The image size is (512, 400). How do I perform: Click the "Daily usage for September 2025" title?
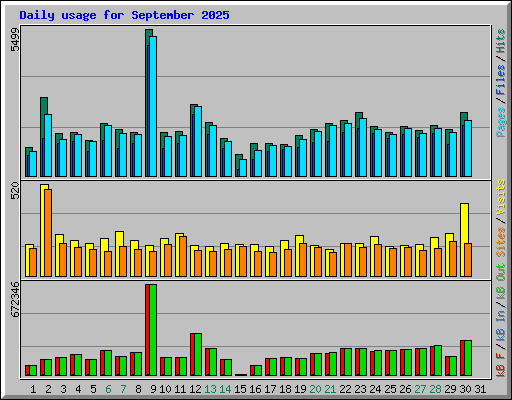(x=124, y=15)
